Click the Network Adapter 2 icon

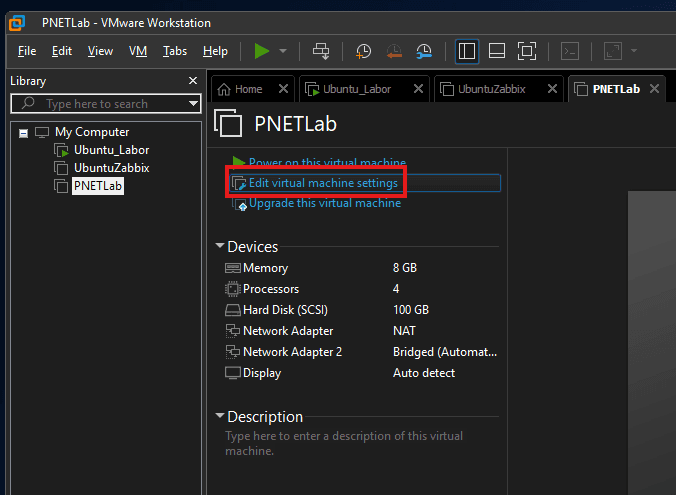coord(233,352)
